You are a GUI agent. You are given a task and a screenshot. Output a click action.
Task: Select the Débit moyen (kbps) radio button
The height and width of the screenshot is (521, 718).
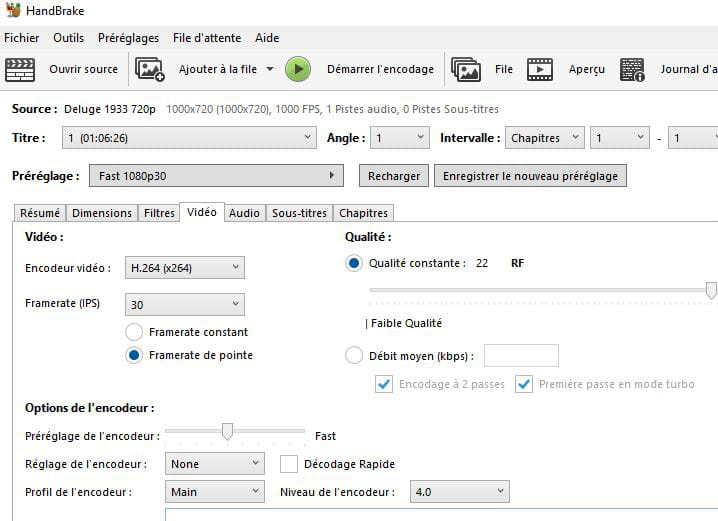354,355
